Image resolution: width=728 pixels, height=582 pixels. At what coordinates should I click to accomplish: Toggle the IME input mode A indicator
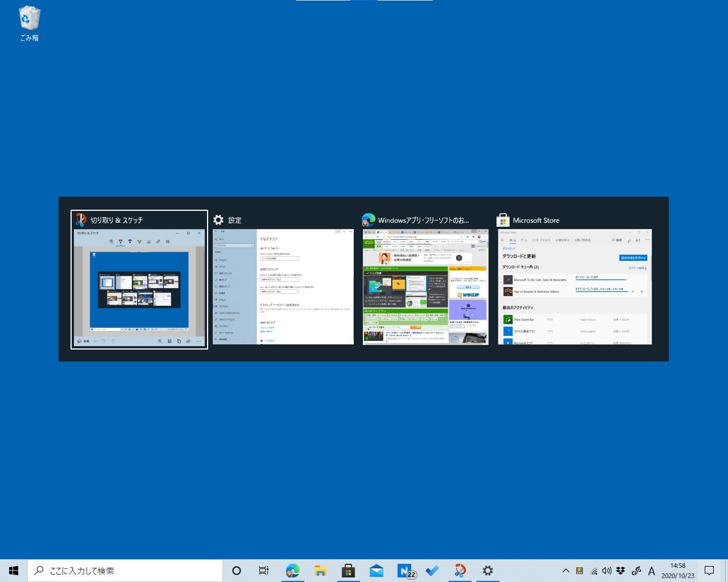tap(652, 571)
